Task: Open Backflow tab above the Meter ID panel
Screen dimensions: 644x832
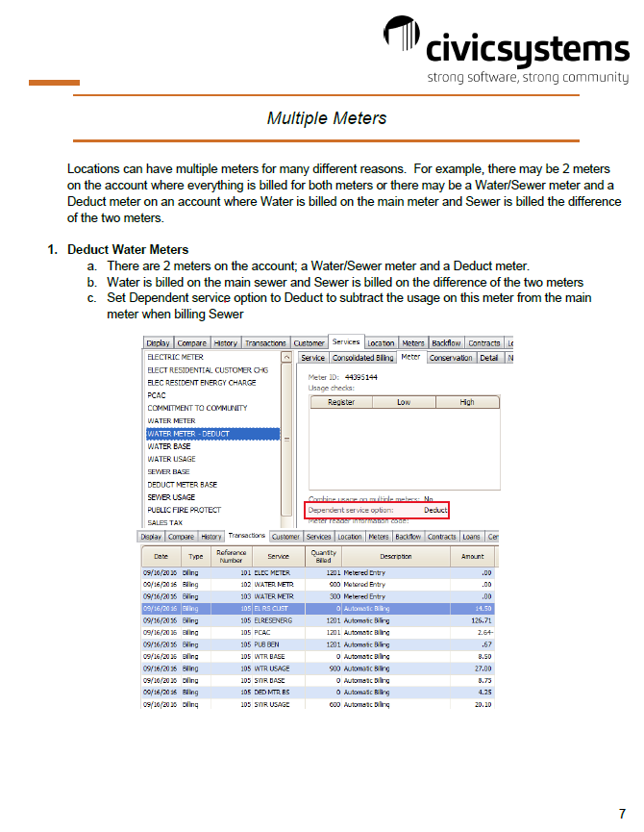Action: tap(446, 343)
